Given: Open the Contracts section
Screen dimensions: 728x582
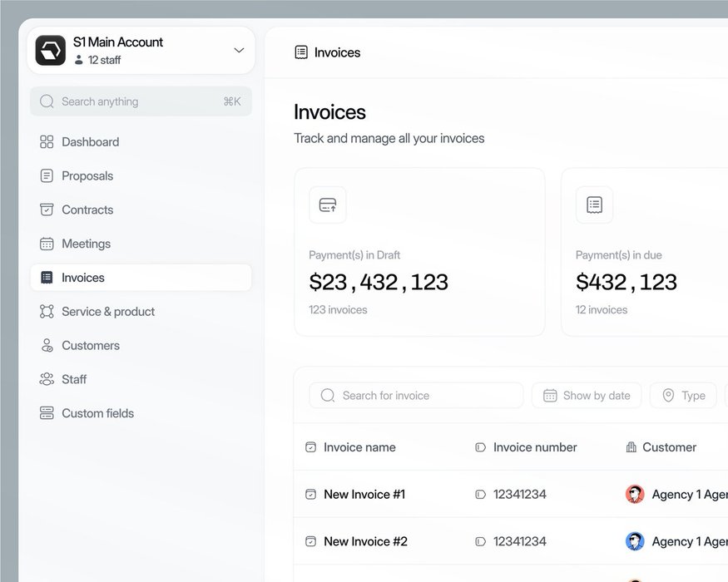Looking at the screenshot, I should click(x=141, y=210).
